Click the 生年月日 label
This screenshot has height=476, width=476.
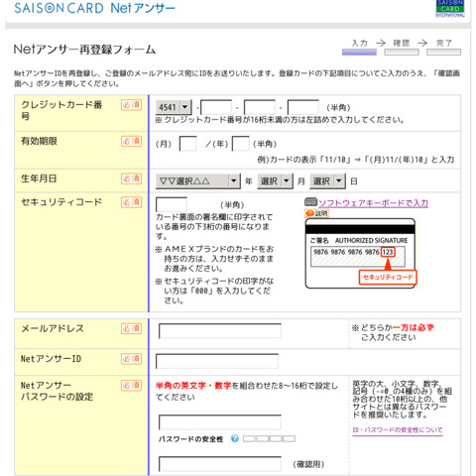39,178
